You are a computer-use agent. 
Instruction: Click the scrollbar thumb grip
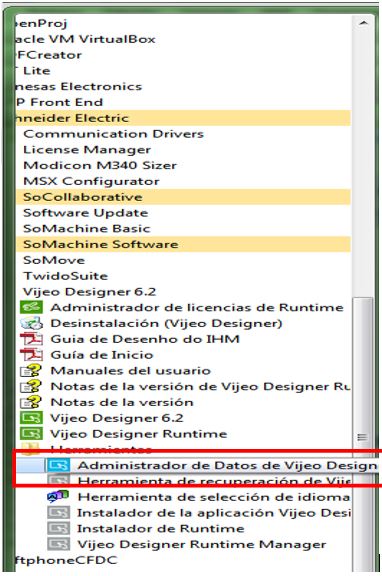point(362,437)
